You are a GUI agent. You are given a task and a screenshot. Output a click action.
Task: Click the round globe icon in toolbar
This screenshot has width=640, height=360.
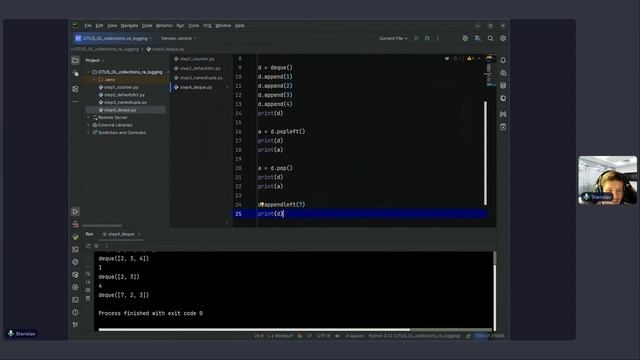click(465, 38)
